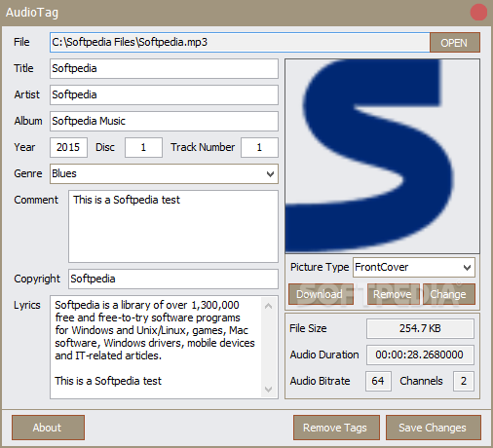
Task: Click the Lyrics label
Action: pos(27,305)
